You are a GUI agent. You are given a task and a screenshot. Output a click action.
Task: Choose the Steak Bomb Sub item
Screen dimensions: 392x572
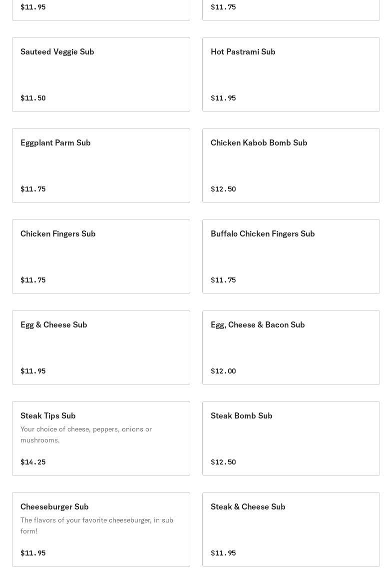(291, 438)
